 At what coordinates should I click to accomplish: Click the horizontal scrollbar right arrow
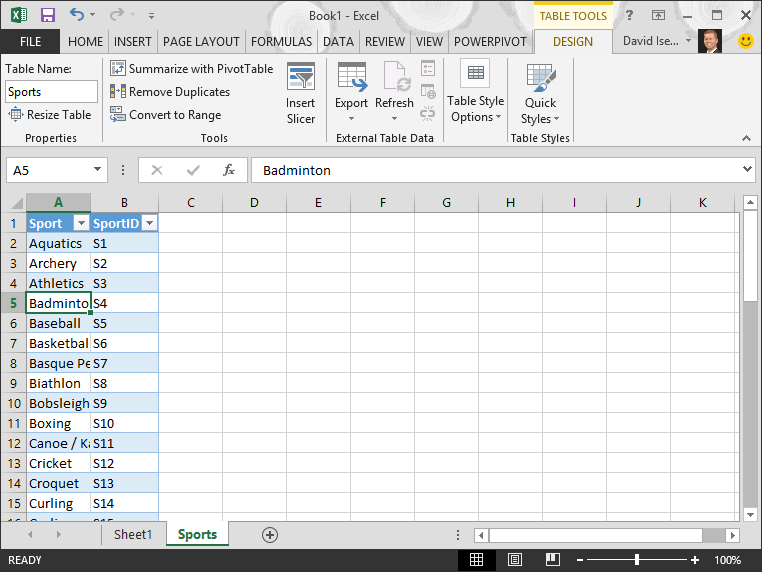(732, 536)
